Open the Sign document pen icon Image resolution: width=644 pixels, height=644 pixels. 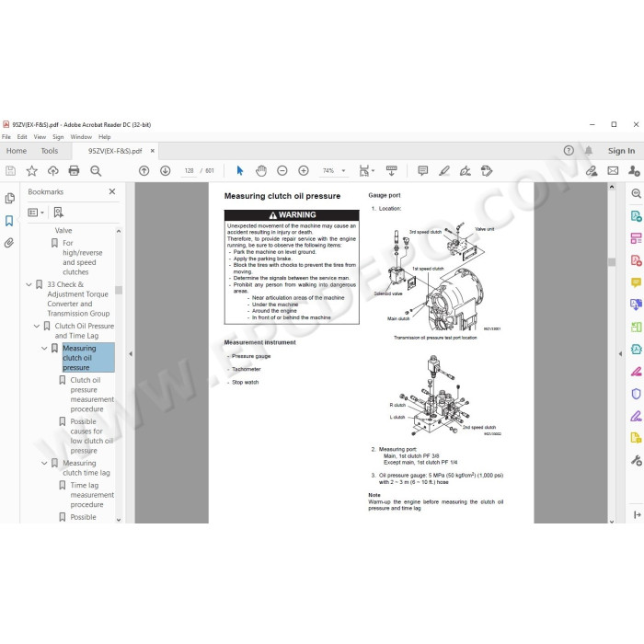coord(466,171)
